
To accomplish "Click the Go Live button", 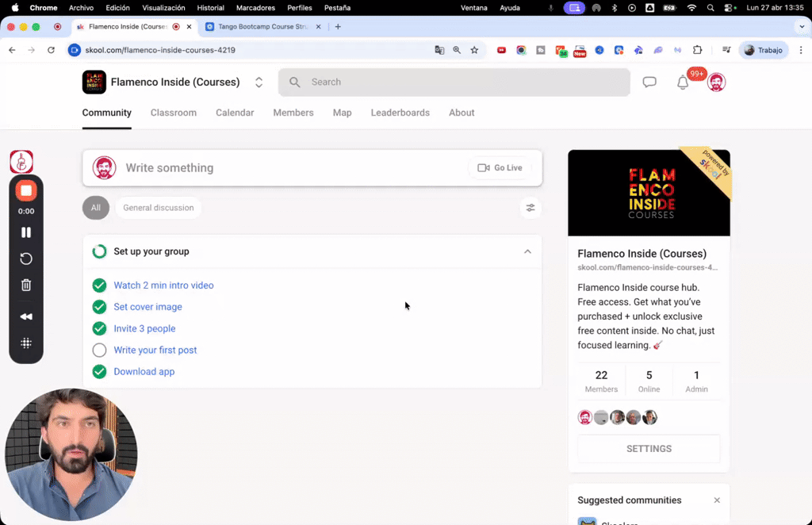I will pyautogui.click(x=500, y=168).
